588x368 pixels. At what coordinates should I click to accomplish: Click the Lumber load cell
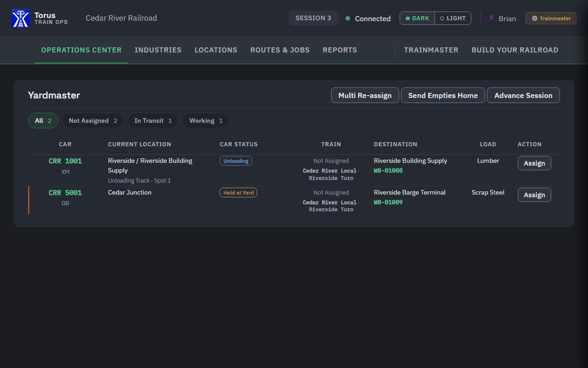pos(488,161)
